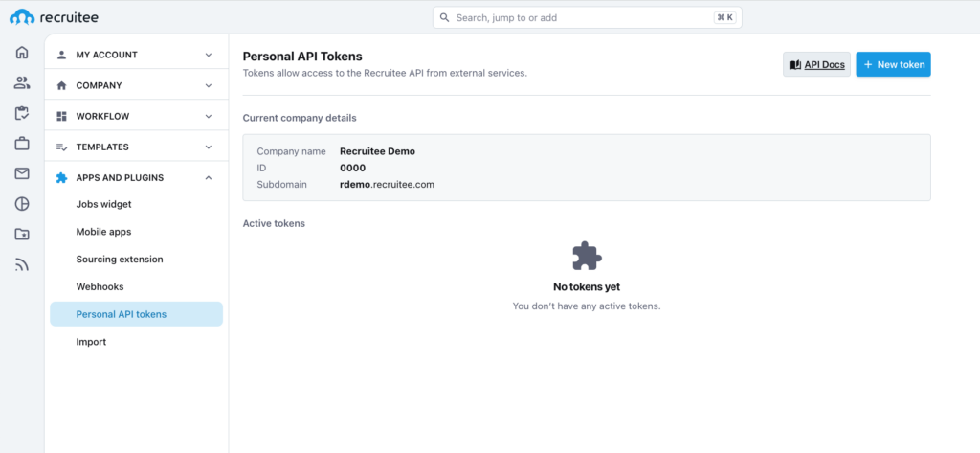Click the WORKFLOW heading text
The image size is (980, 453).
102,117
